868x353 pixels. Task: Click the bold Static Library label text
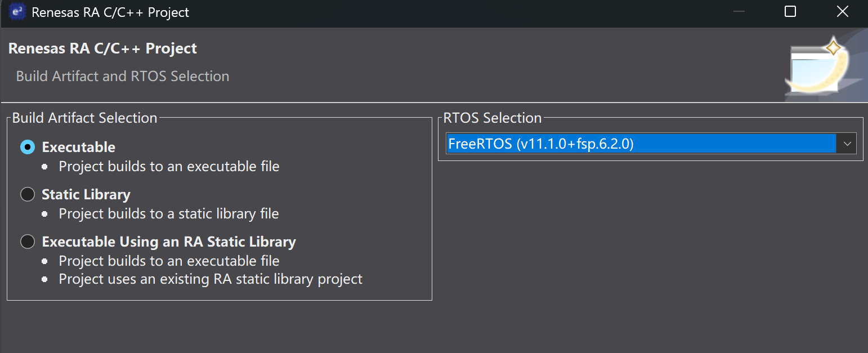pos(86,194)
